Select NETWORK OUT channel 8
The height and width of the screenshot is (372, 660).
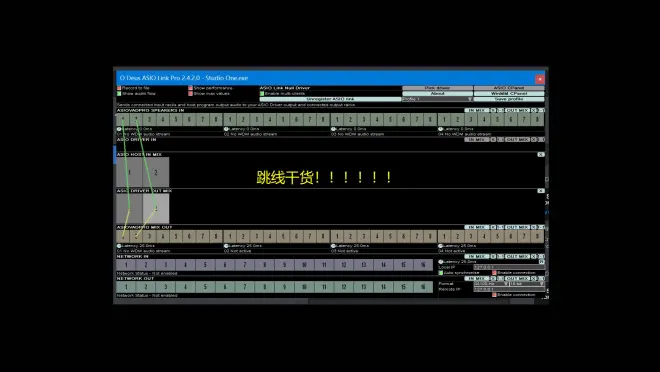click(x=264, y=287)
